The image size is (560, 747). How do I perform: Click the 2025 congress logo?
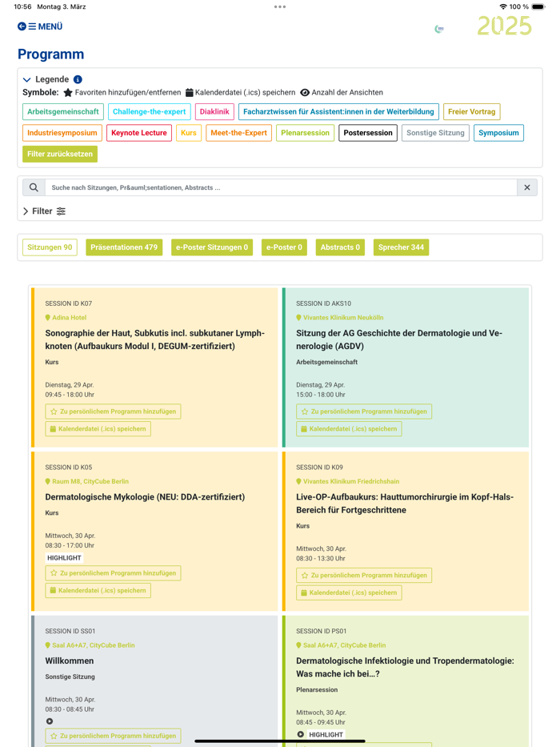click(504, 26)
